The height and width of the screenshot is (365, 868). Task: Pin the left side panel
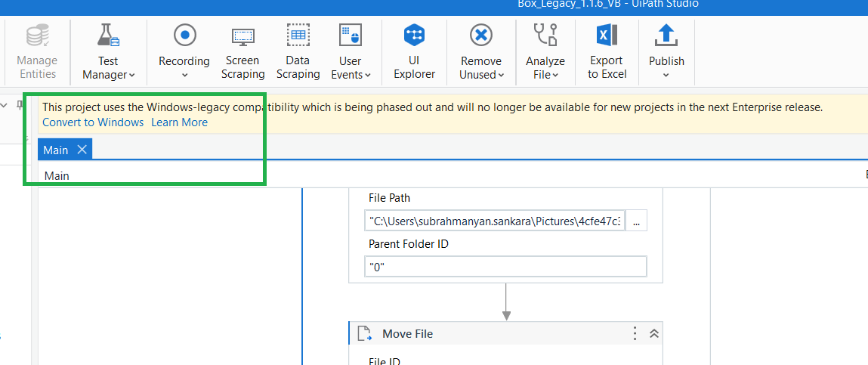click(x=20, y=104)
